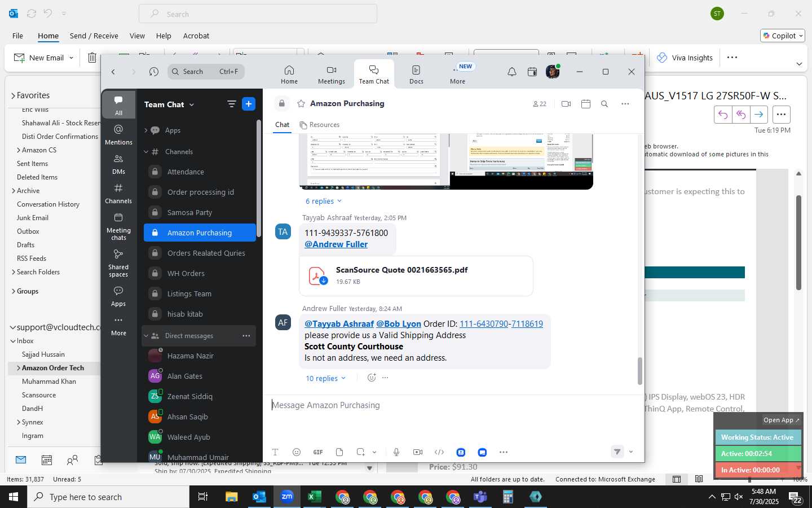Start a video meeting from the channel header
The image size is (812, 508).
click(567, 104)
